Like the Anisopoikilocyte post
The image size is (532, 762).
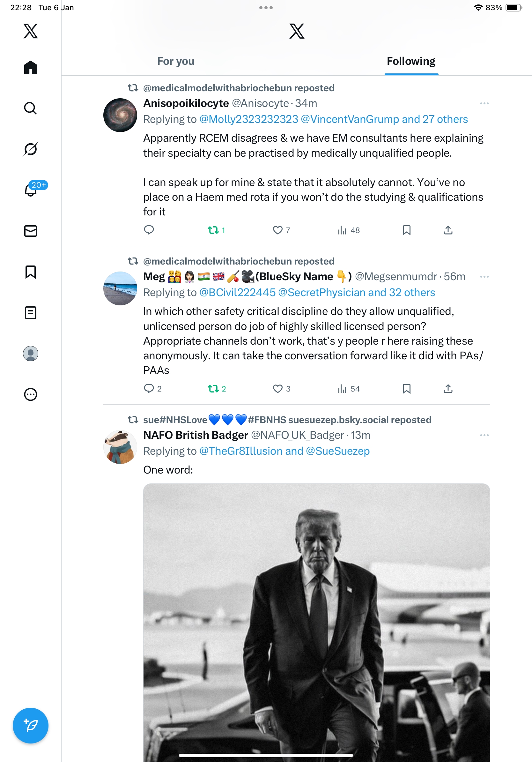pyautogui.click(x=277, y=230)
